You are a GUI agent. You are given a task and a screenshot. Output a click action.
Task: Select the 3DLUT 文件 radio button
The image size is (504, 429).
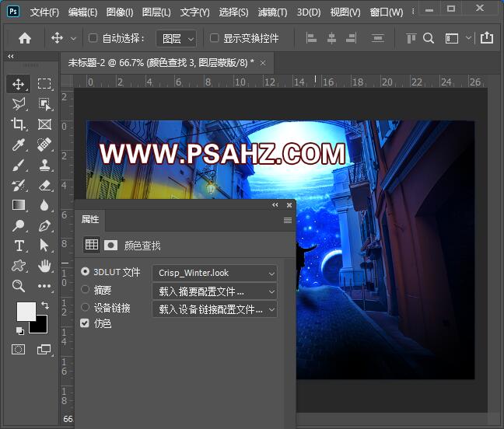(x=85, y=272)
